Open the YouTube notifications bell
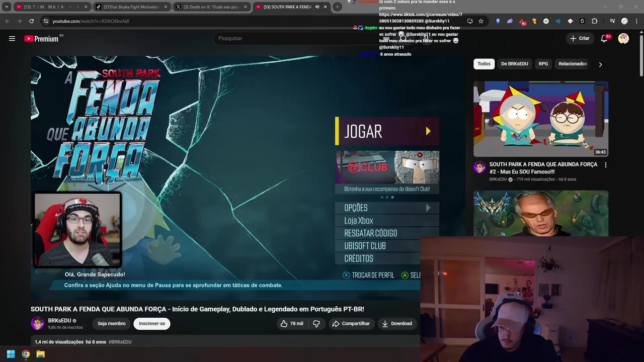This screenshot has height=362, width=644. [604, 39]
